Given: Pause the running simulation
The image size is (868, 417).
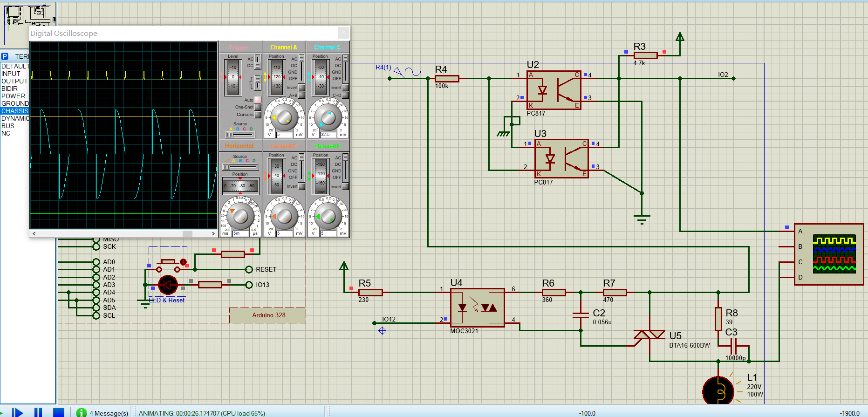Looking at the screenshot, I should click(38, 413).
